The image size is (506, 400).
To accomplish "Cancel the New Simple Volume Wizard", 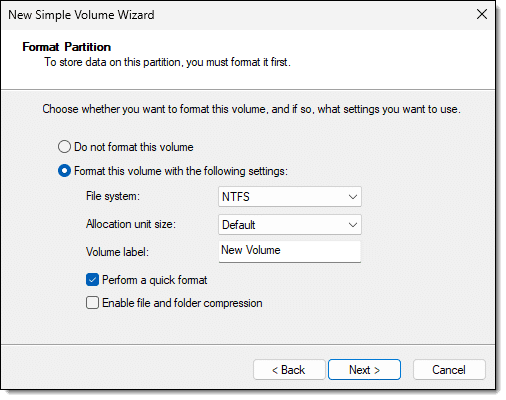I will pos(449,370).
